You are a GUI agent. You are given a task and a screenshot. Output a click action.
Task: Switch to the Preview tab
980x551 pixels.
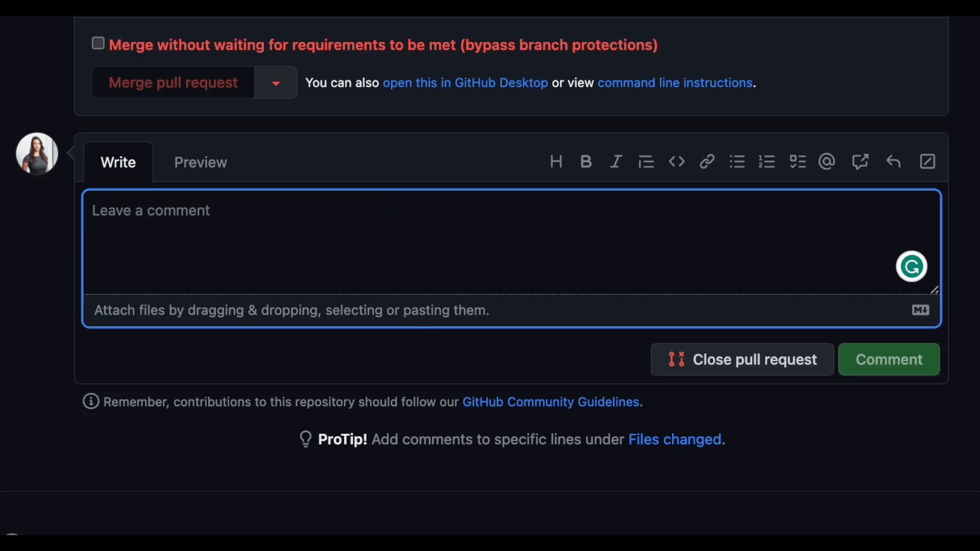[200, 162]
